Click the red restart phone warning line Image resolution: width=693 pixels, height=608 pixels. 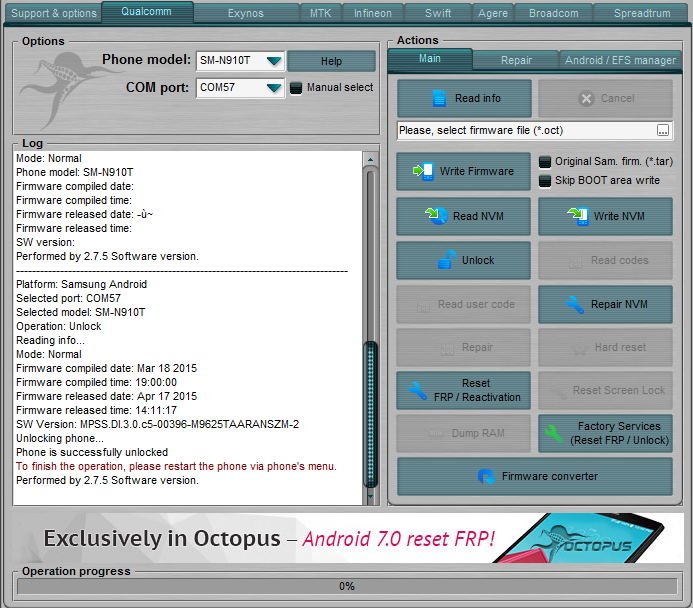click(x=176, y=466)
